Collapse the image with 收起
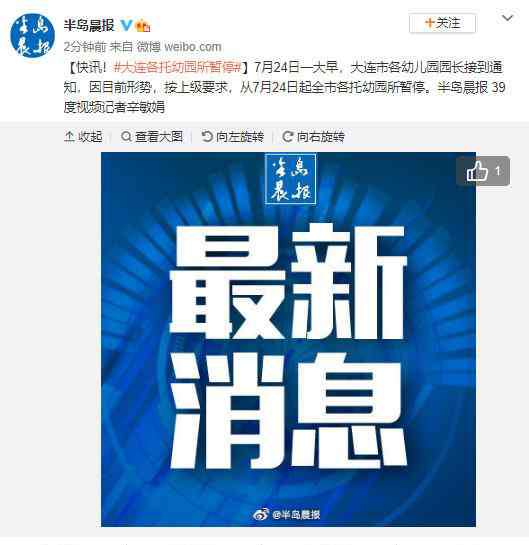This screenshot has width=529, height=545. tap(83, 137)
